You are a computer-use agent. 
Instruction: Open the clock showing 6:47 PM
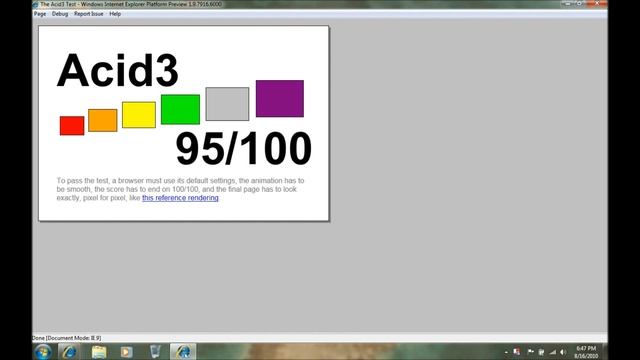[x=586, y=352]
